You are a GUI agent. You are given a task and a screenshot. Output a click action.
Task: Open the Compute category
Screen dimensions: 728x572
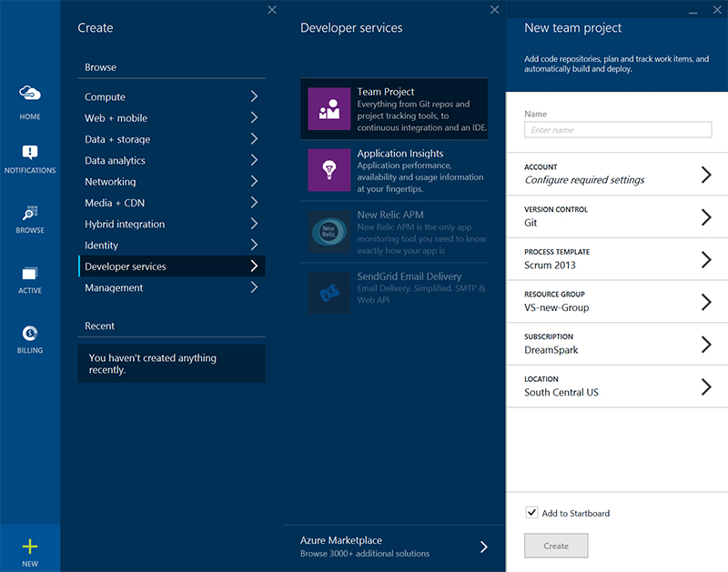point(172,96)
